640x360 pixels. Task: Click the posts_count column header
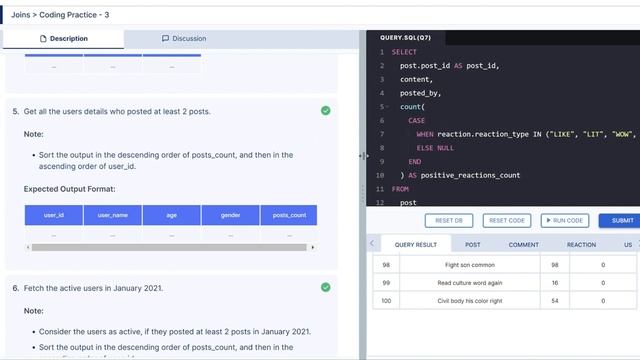(289, 215)
